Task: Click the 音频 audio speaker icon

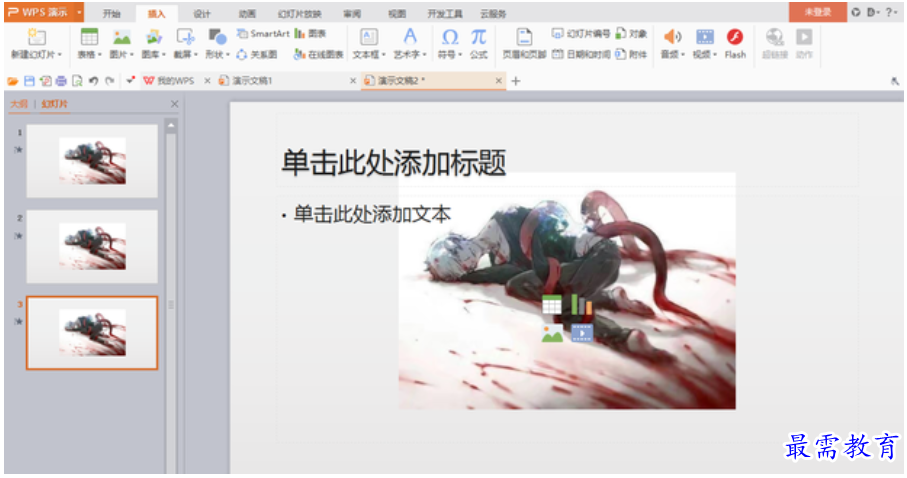Action: pyautogui.click(x=672, y=37)
